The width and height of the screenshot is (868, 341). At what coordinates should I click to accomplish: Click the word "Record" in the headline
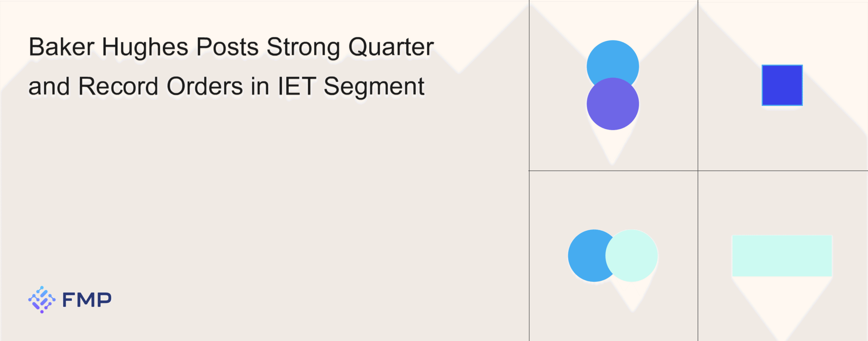pos(118,87)
